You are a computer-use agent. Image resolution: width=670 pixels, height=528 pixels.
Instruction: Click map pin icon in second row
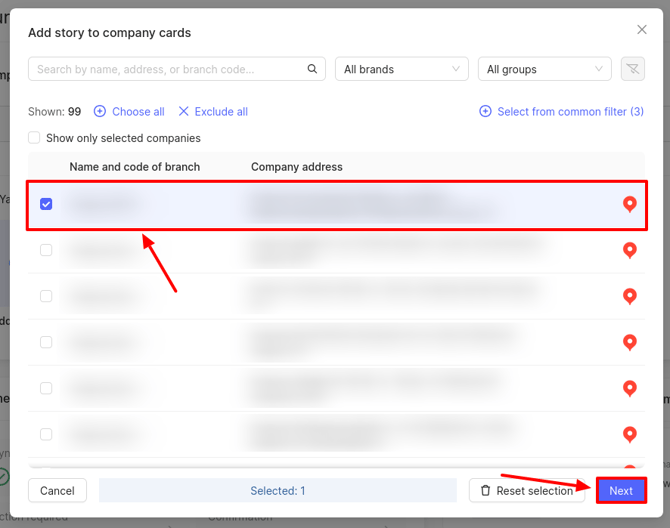click(630, 250)
